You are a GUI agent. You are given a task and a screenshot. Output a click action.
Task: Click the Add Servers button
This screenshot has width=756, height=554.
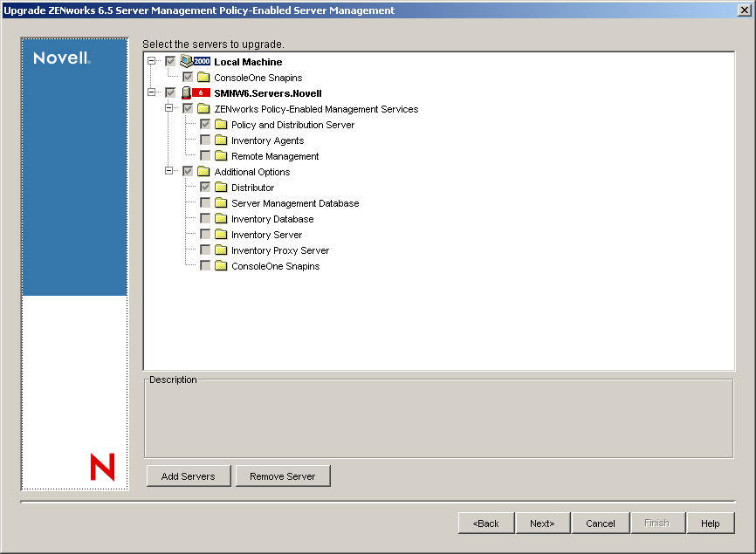pyautogui.click(x=188, y=475)
